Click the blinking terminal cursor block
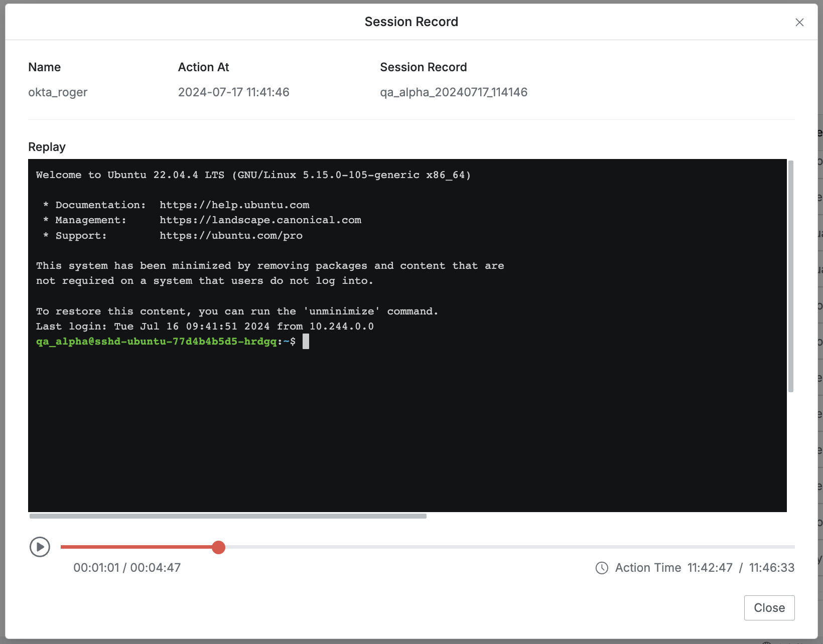 [x=306, y=342]
